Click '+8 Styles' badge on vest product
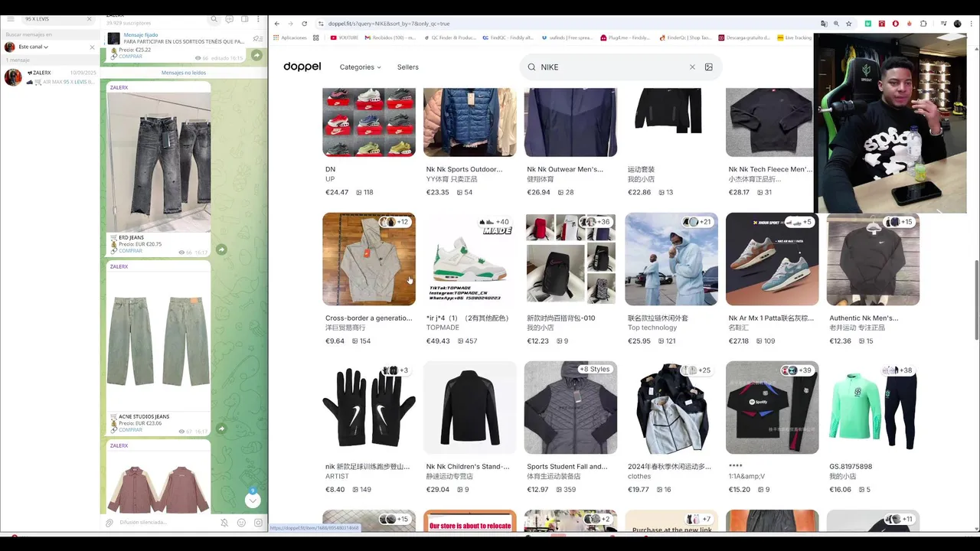 (595, 370)
